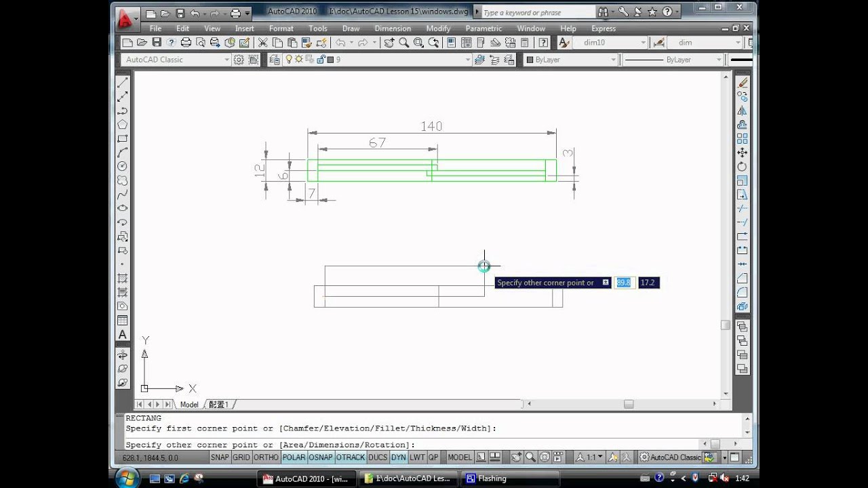This screenshot has height=488, width=868.
Task: Click QP quick properties button
Action: 434,457
